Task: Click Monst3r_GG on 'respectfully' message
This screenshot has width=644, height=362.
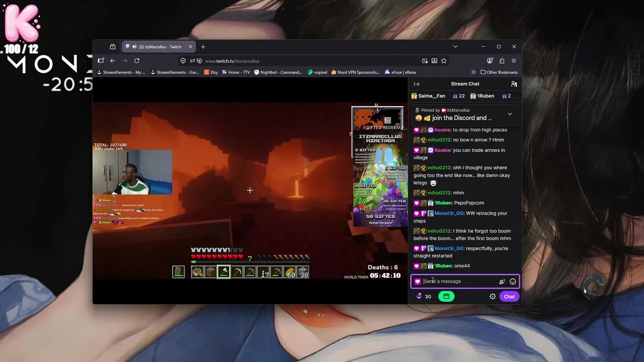Action: (449, 248)
